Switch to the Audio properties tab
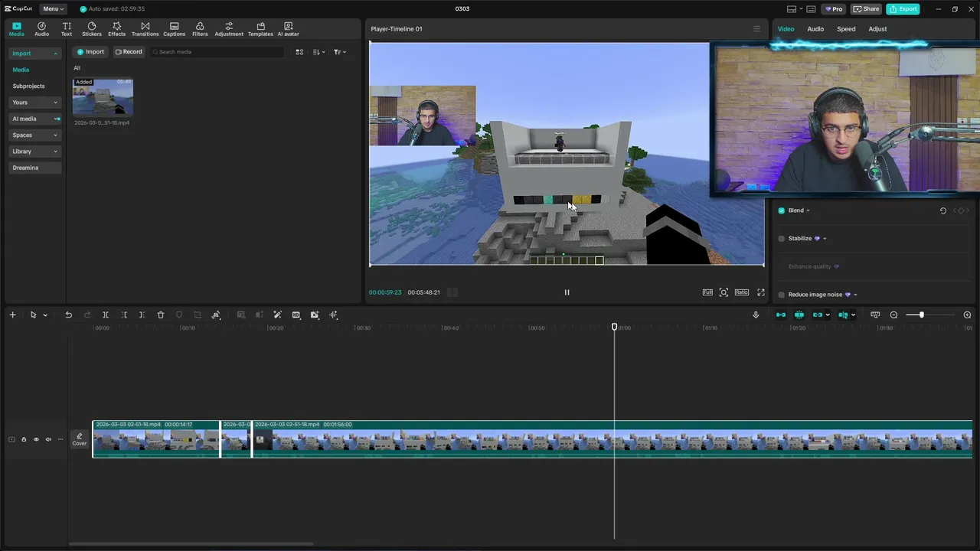The image size is (980, 551). [x=815, y=29]
